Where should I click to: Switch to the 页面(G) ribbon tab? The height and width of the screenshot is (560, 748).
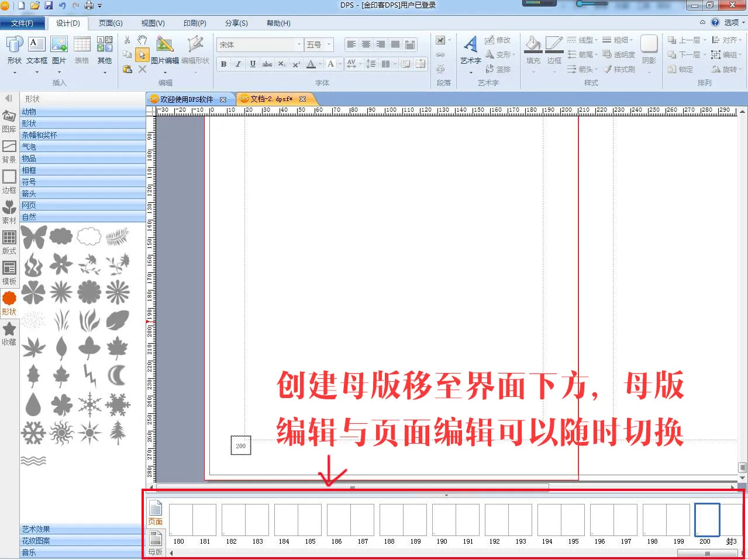111,23
